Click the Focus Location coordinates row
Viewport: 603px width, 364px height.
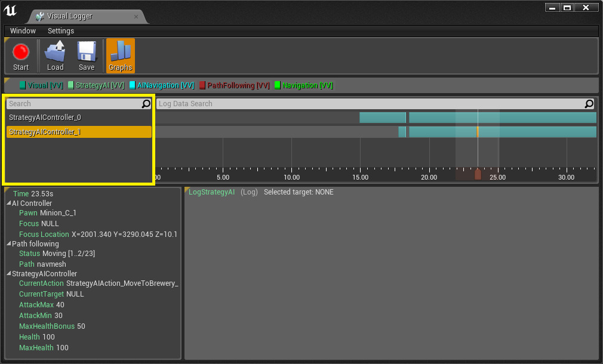click(98, 235)
